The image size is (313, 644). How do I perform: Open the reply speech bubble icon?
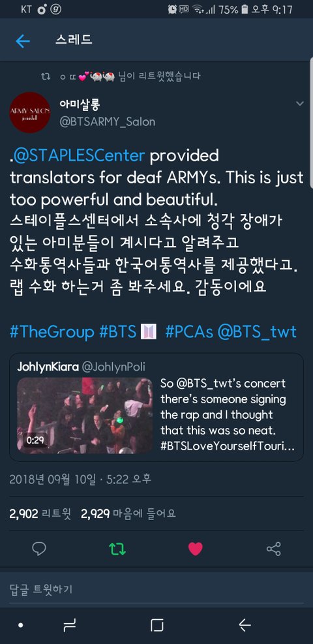pyautogui.click(x=39, y=548)
